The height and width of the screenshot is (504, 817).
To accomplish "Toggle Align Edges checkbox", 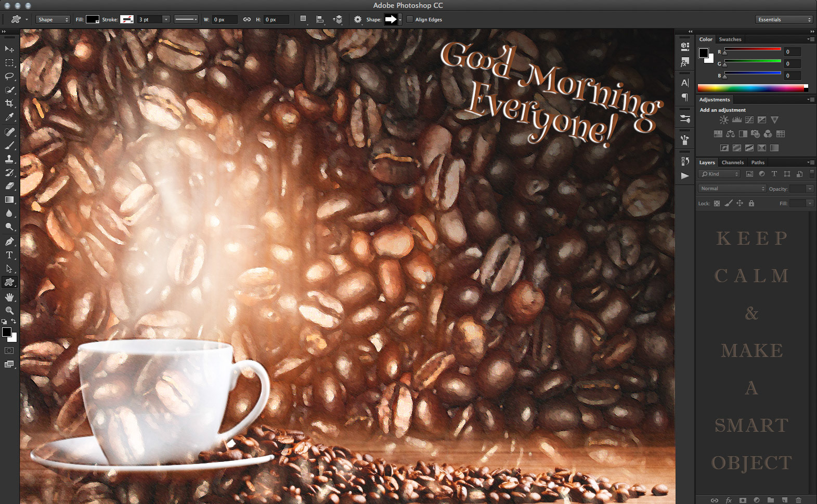I will pyautogui.click(x=410, y=19).
